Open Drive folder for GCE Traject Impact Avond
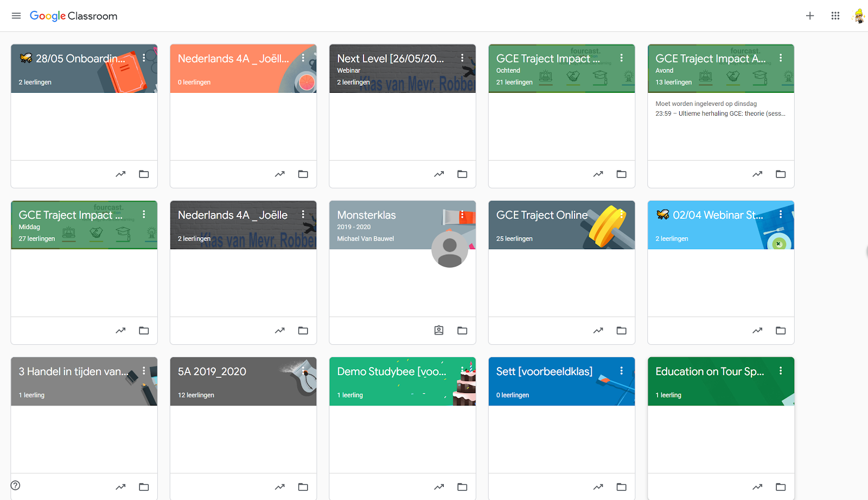Viewport: 868px width, 500px height. coord(781,174)
